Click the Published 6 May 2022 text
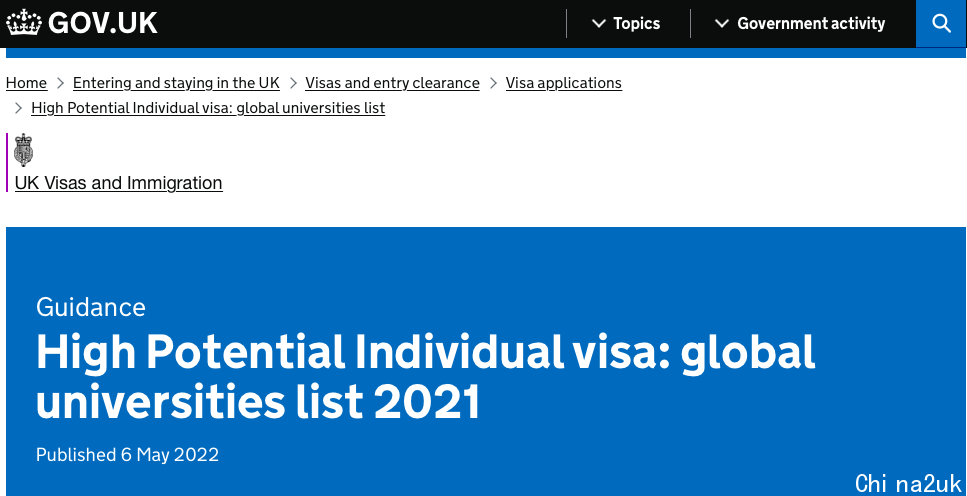The width and height of the screenshot is (967, 496). pos(128,455)
